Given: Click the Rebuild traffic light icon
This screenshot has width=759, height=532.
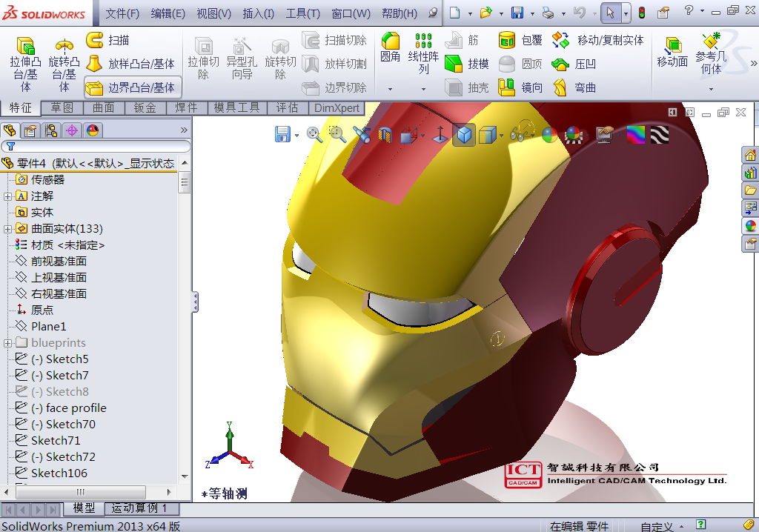Looking at the screenshot, I should coord(642,13).
